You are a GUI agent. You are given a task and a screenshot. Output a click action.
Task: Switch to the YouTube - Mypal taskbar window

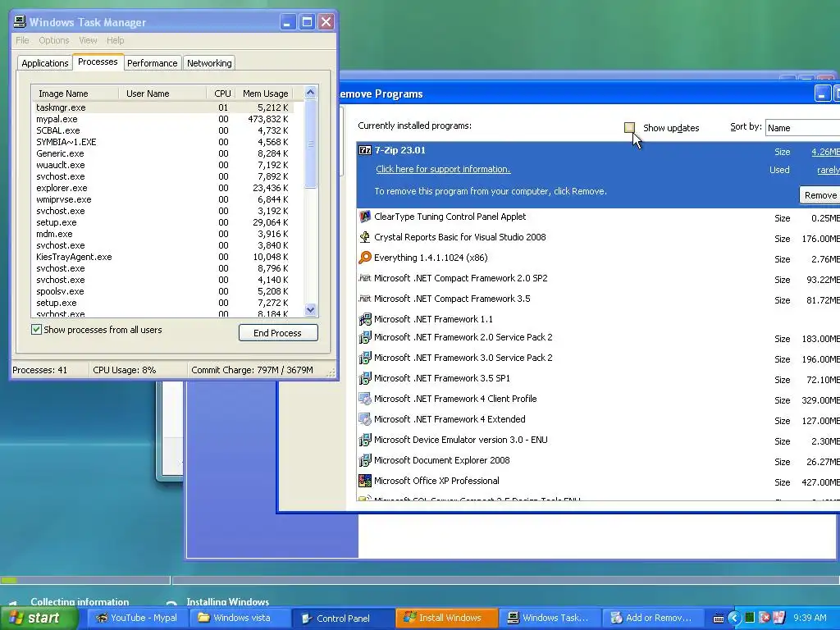click(137, 619)
